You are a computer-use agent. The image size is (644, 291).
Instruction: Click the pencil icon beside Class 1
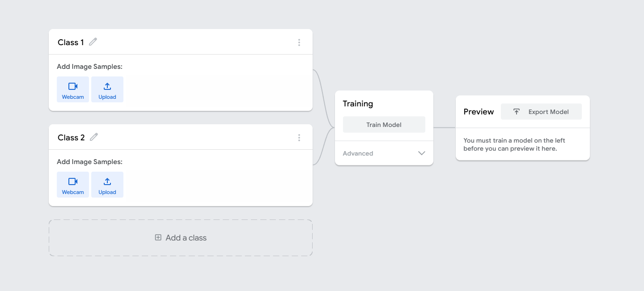(x=93, y=42)
